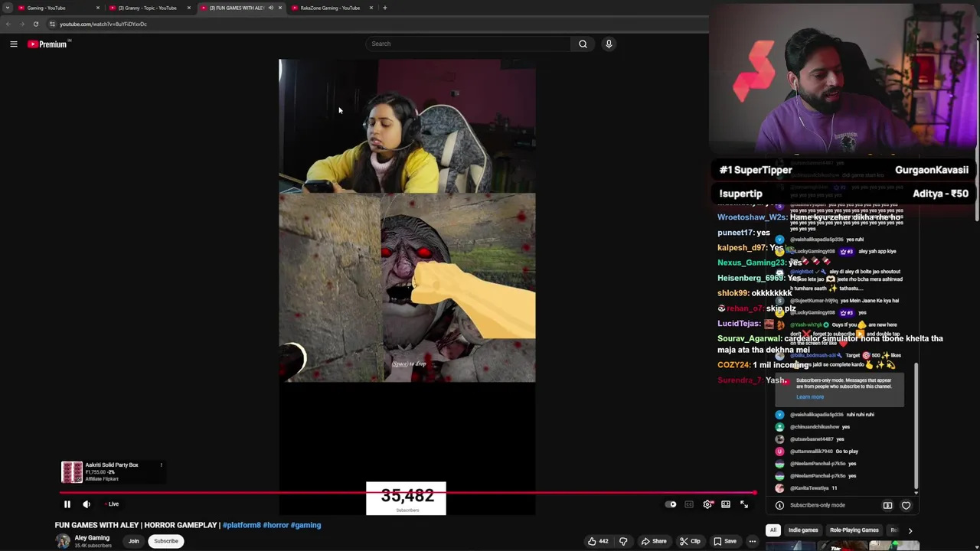This screenshot has height=551, width=980.
Task: Click the youtube.com address bar
Action: click(375, 24)
